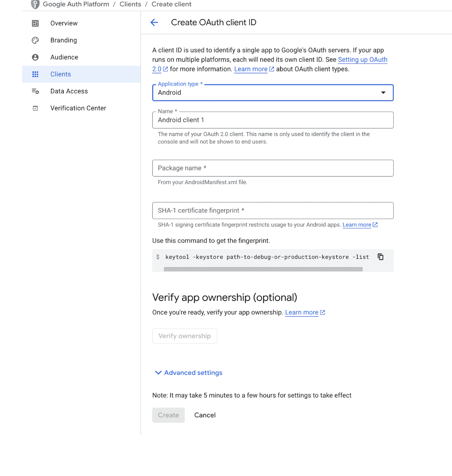The width and height of the screenshot is (452, 476).
Task: Open the Setting up OAuth 2.0 link
Action: point(362,60)
